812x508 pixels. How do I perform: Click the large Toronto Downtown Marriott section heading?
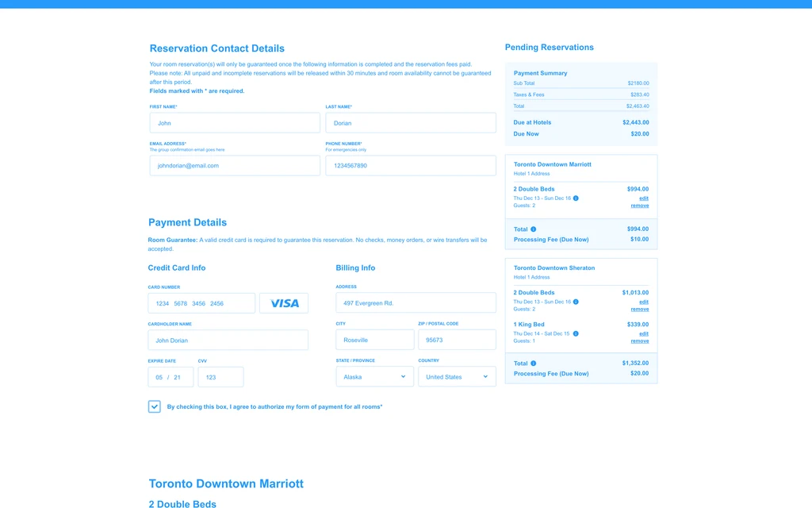tap(226, 483)
